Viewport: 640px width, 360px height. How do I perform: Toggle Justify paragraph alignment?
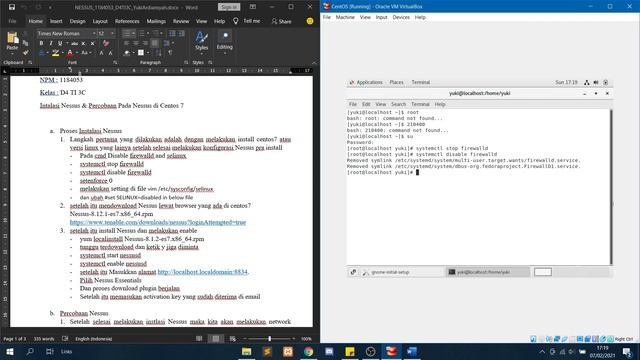pyautogui.click(x=155, y=43)
